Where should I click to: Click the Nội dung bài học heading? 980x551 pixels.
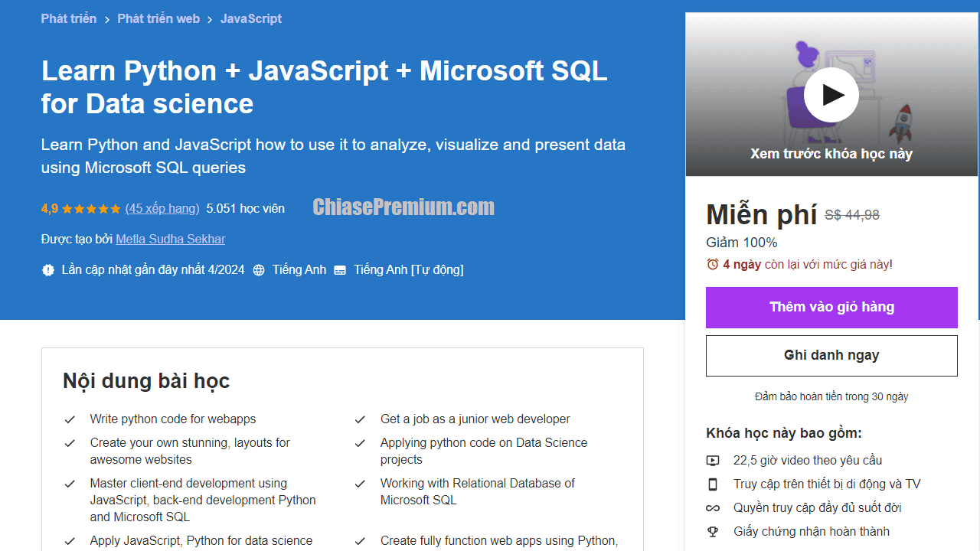click(x=146, y=380)
